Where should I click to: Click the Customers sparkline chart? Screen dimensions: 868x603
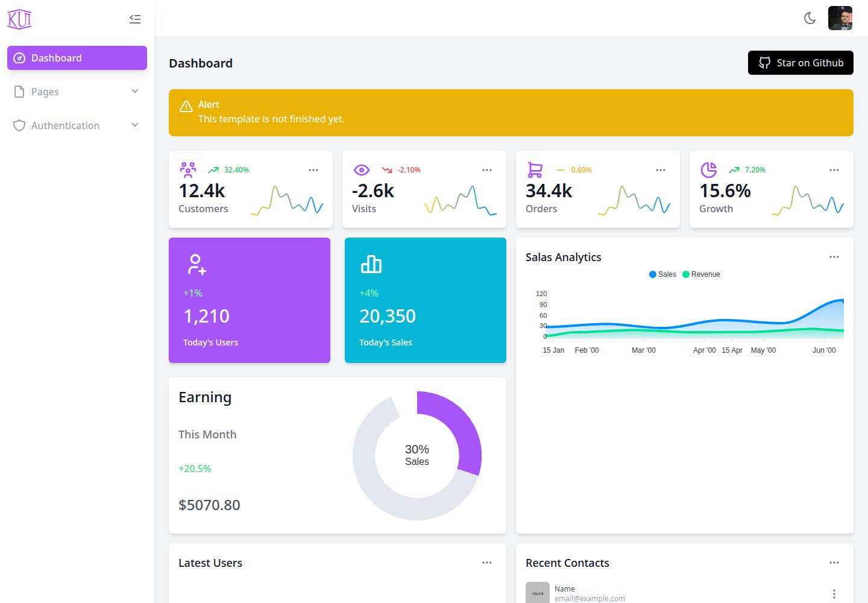pos(287,200)
